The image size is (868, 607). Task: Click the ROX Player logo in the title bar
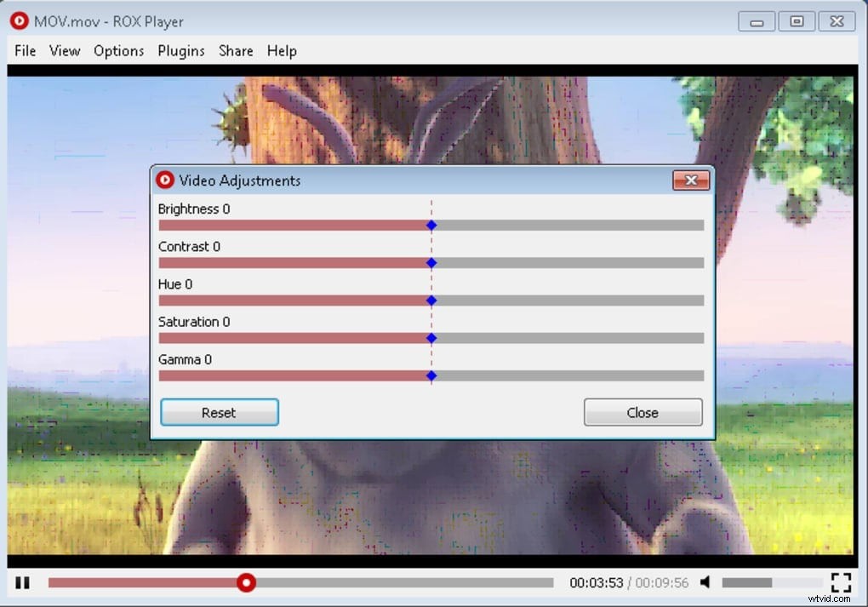(x=18, y=21)
